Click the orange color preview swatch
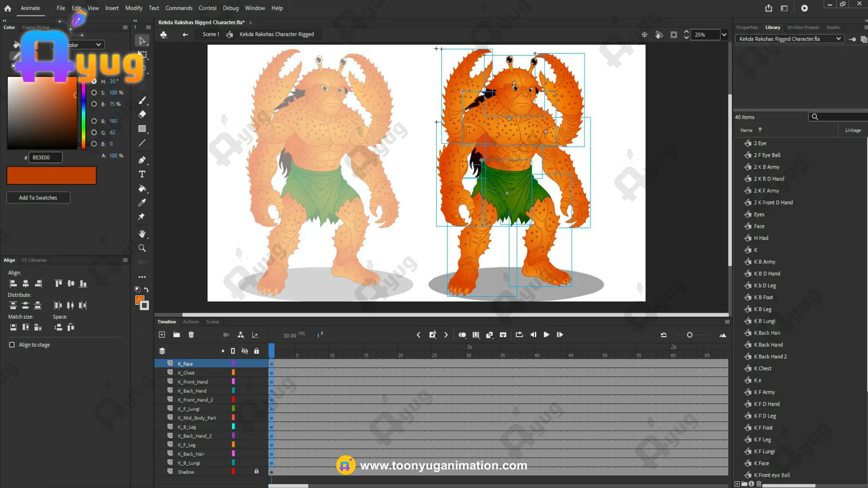This screenshot has height=488, width=868. click(x=52, y=175)
